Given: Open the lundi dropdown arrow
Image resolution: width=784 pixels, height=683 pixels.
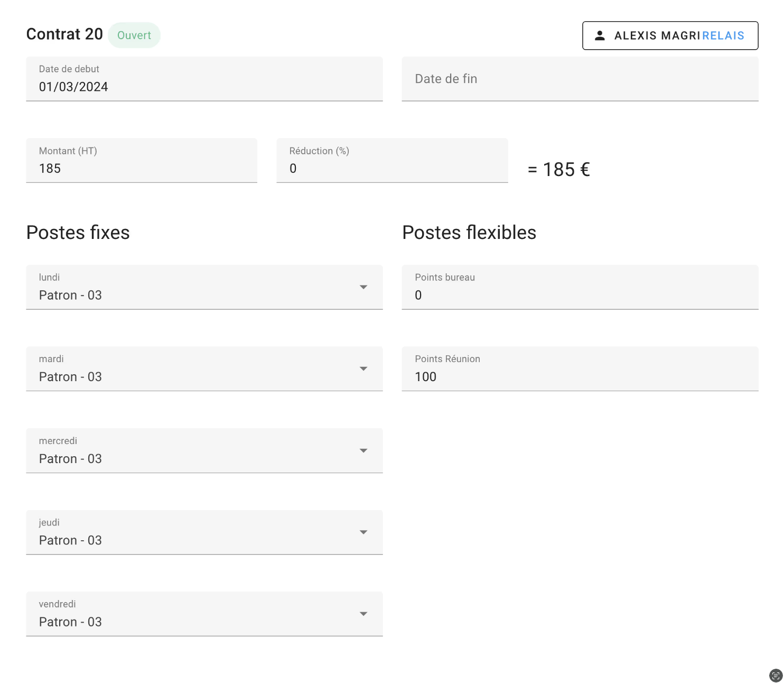Looking at the screenshot, I should pyautogui.click(x=363, y=287).
